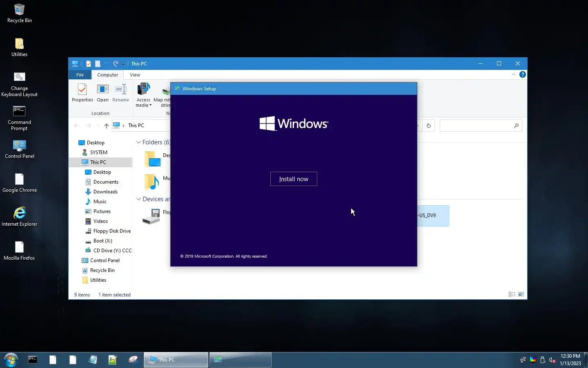Select the Utilities folder on the desktop

pos(19,47)
